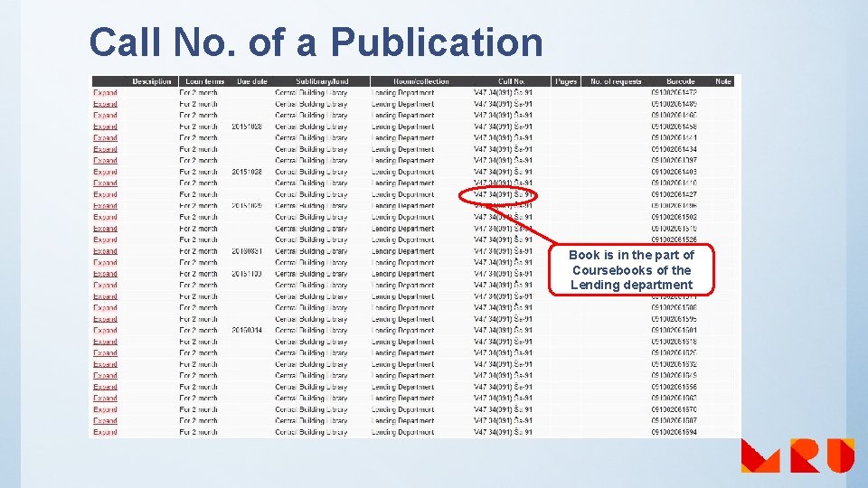Open Expand link in row with barcode 091002061570
The width and height of the screenshot is (868, 488).
pos(105,410)
